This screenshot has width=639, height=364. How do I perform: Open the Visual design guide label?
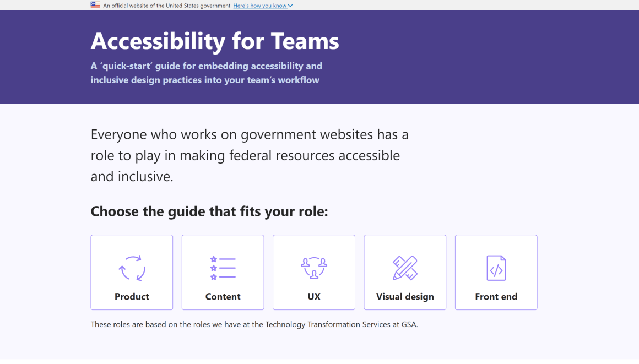(405, 297)
